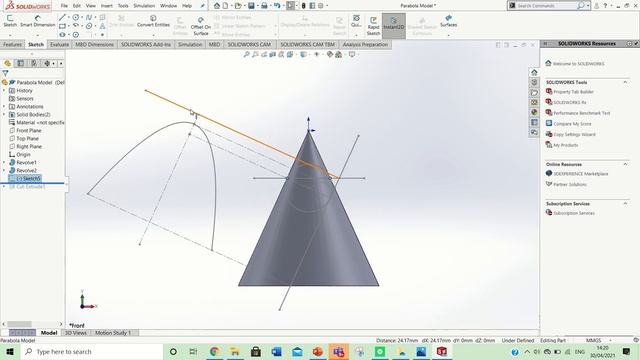Expand the Revolve1 feature

pyautogui.click(x=4, y=162)
